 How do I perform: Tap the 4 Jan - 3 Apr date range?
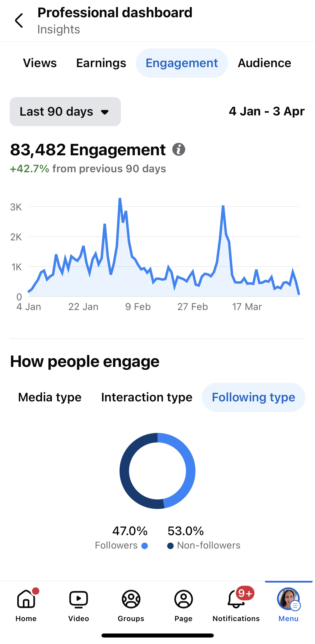pyautogui.click(x=267, y=111)
